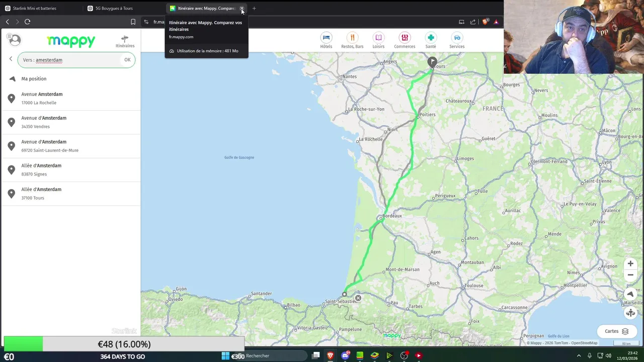The height and width of the screenshot is (362, 644).
Task: Confirm destination with the OK button
Action: [x=127, y=60]
